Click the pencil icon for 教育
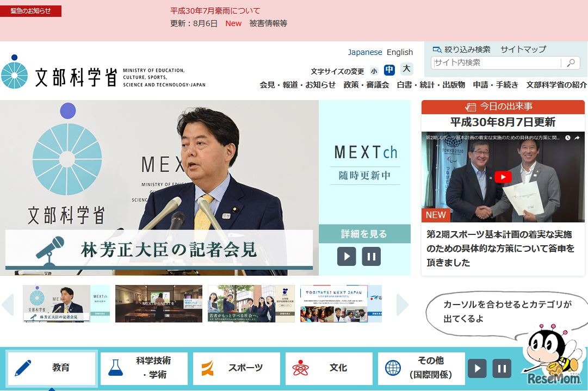 pos(23,368)
